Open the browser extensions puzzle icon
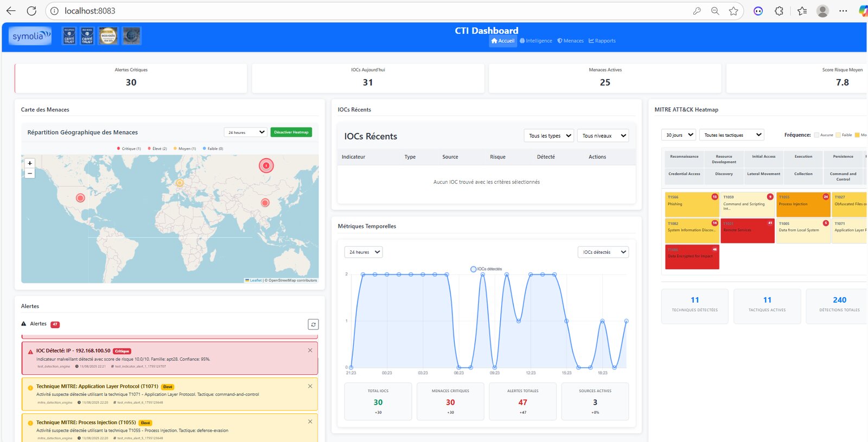Viewport: 868px width, 442px height. 779,11
